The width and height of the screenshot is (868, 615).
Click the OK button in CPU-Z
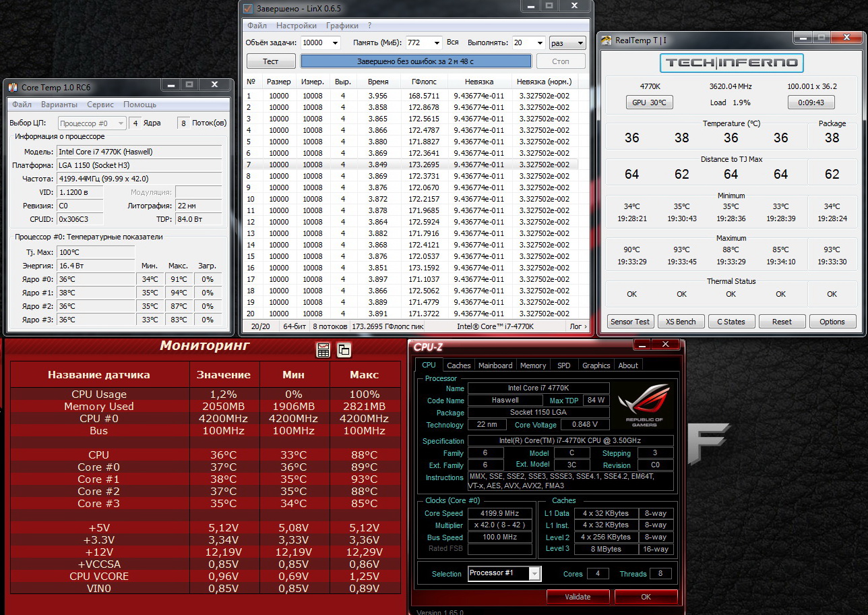646,597
